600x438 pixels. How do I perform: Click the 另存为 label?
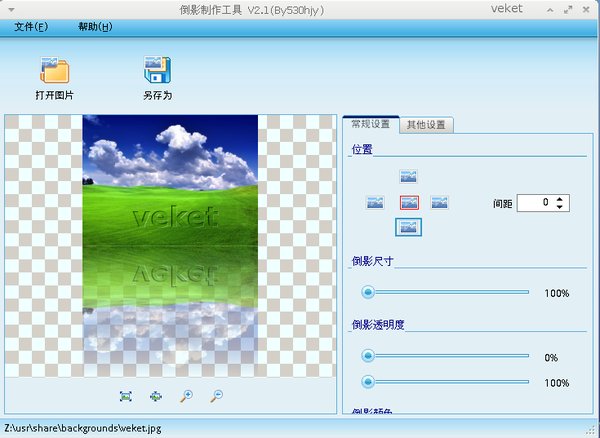click(x=157, y=95)
